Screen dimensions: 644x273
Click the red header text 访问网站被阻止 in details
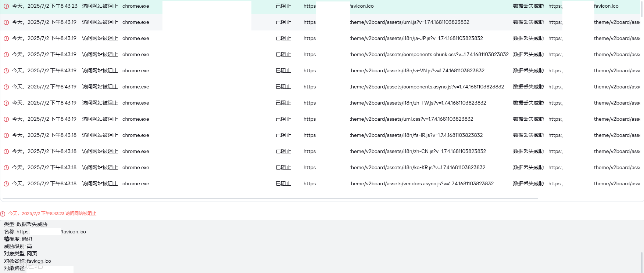tap(81, 214)
